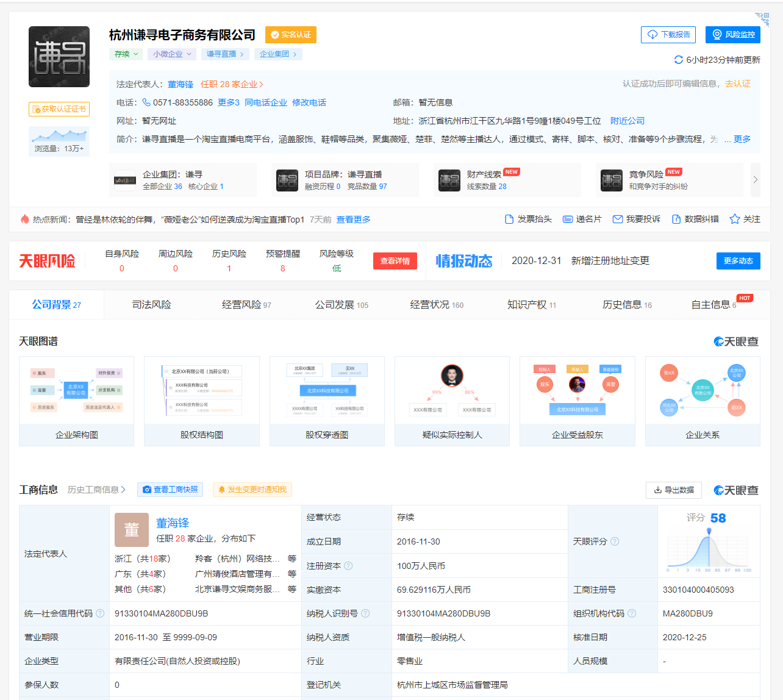Click help icon next to 统一社会信用代码
The image size is (783, 700).
pos(100,613)
